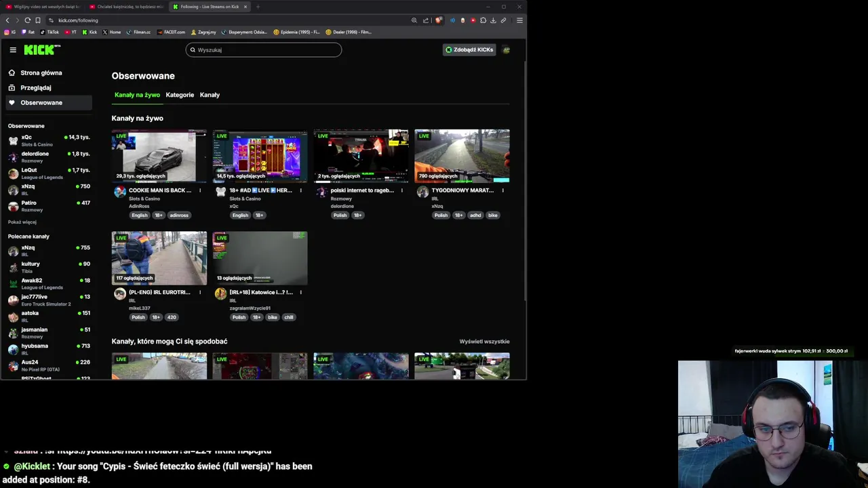The height and width of the screenshot is (488, 868).
Task: Click AdinRoss avatar on stream card
Action: pyautogui.click(x=120, y=192)
